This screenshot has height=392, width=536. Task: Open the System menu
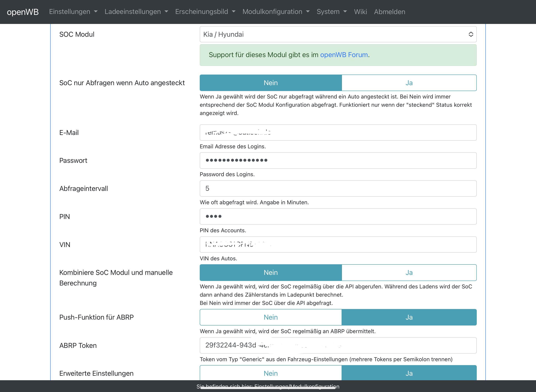click(332, 12)
